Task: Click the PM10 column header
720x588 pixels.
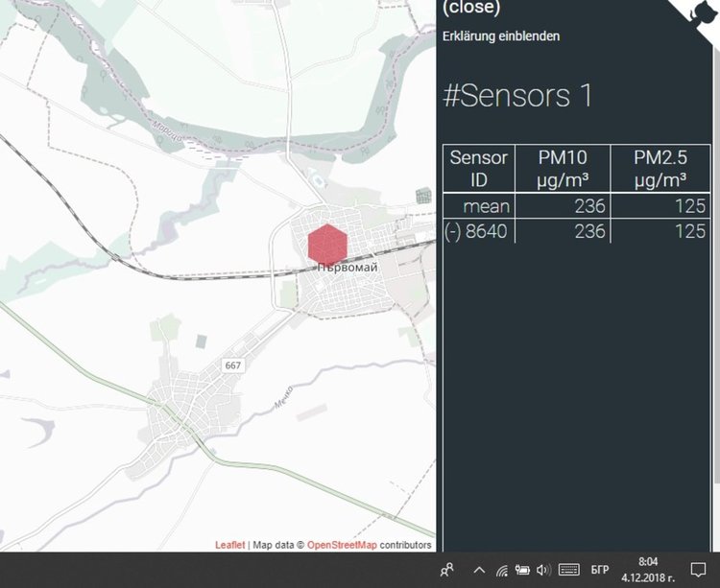Action: 562,168
